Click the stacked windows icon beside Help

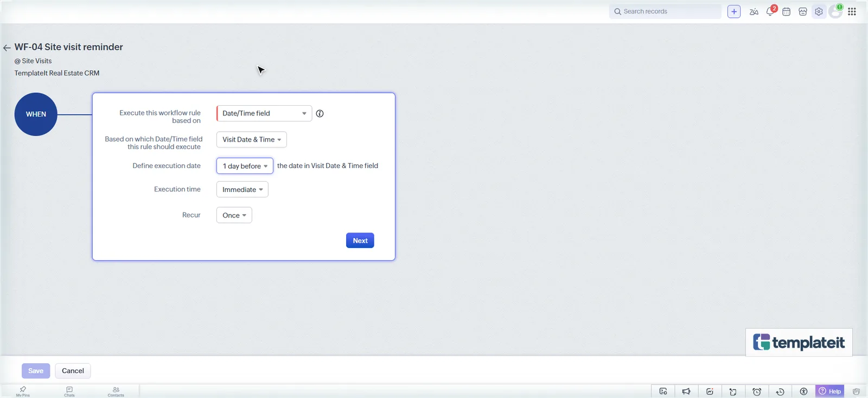pyautogui.click(x=856, y=391)
